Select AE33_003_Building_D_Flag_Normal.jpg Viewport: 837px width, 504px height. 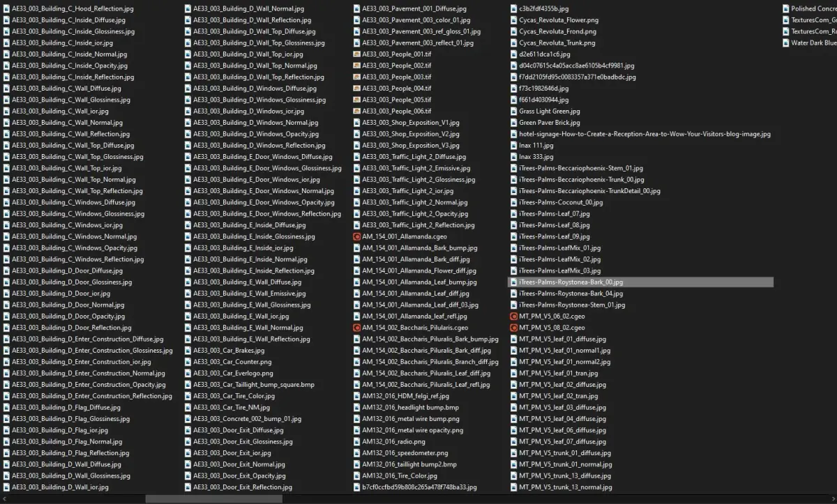[67, 441]
